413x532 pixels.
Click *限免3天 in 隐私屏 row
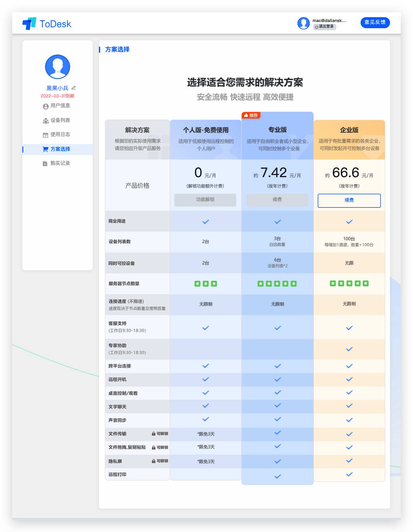click(206, 462)
